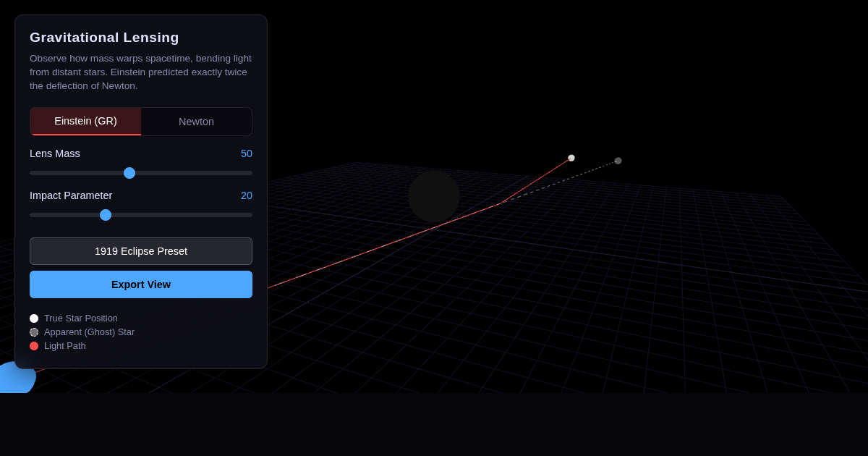Screen dimensions: 868x456
Task: Click the Export View button
Action: [x=141, y=284]
